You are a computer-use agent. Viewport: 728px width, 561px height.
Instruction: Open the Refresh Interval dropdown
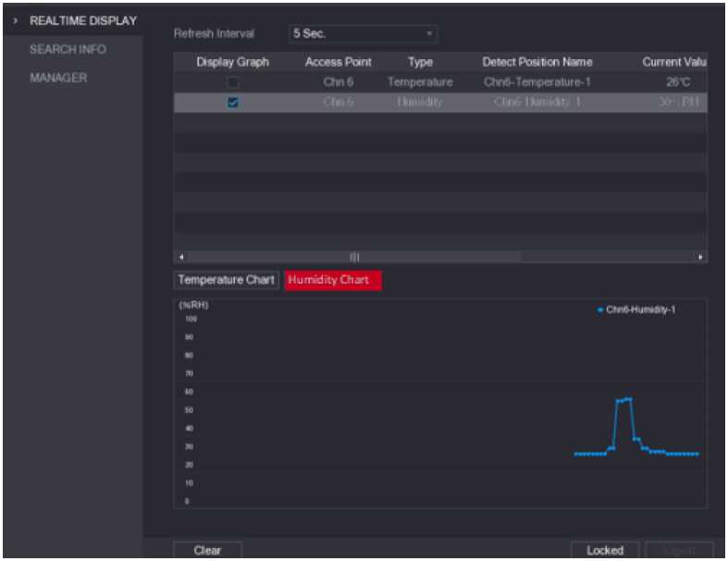(363, 34)
